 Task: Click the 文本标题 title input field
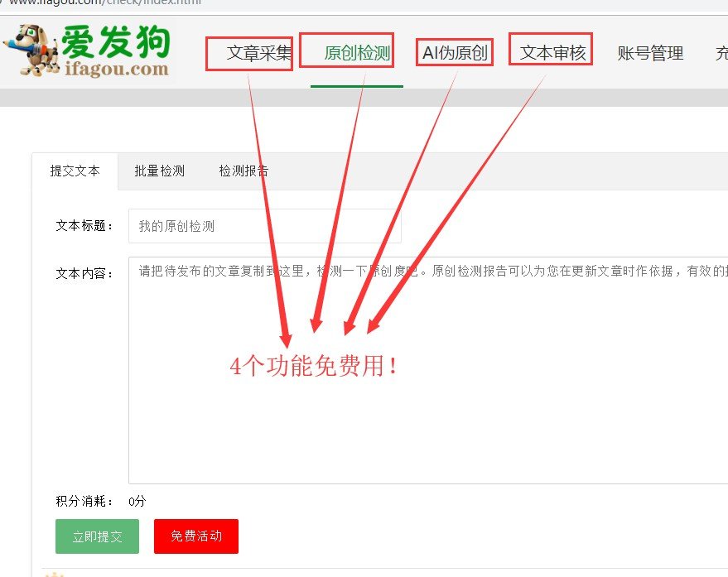point(263,224)
